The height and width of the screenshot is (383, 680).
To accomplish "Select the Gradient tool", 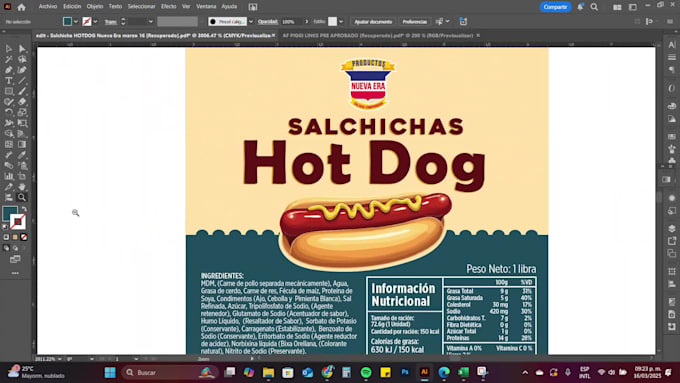I will [22, 144].
